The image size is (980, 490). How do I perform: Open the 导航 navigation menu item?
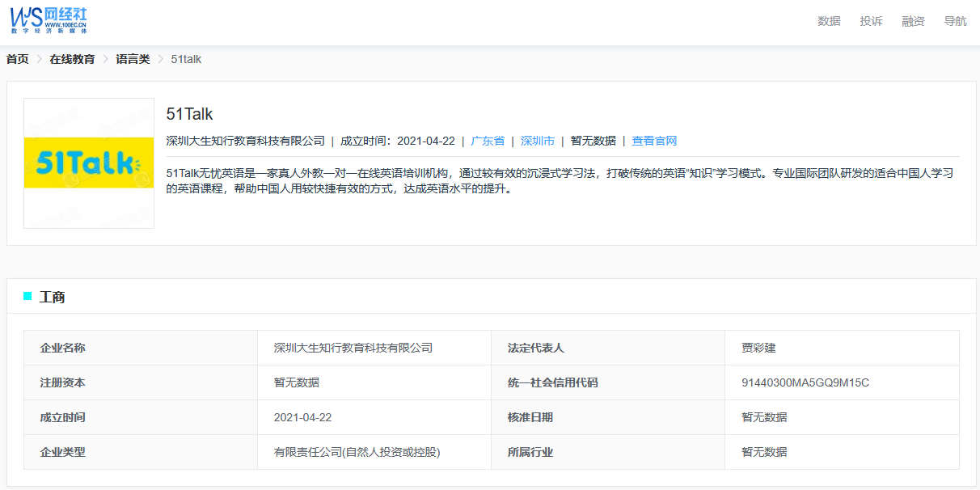click(x=955, y=21)
